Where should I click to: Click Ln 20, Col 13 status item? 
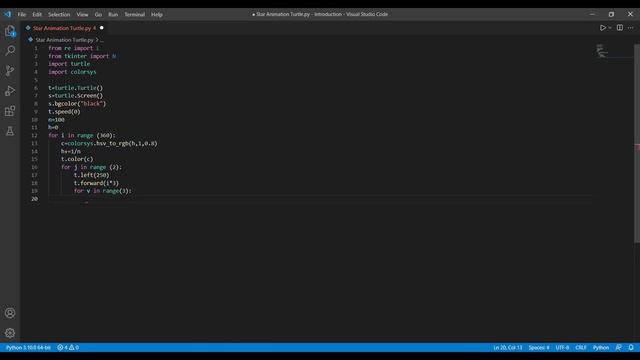point(508,348)
